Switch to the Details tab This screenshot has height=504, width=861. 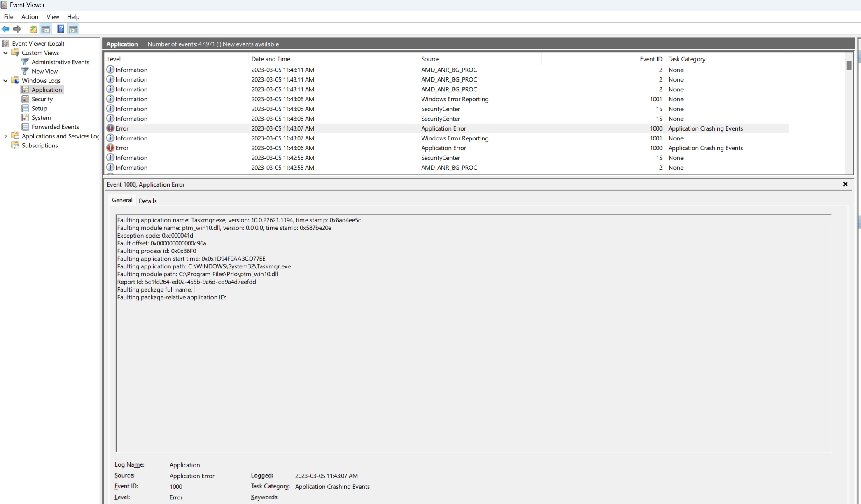(147, 201)
